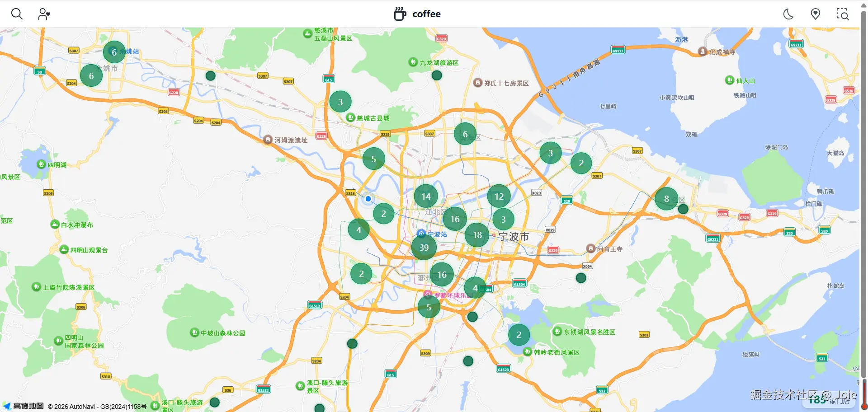Screen dimensions: 868x412
Task: Click the cluster marker showing 14
Action: click(425, 196)
